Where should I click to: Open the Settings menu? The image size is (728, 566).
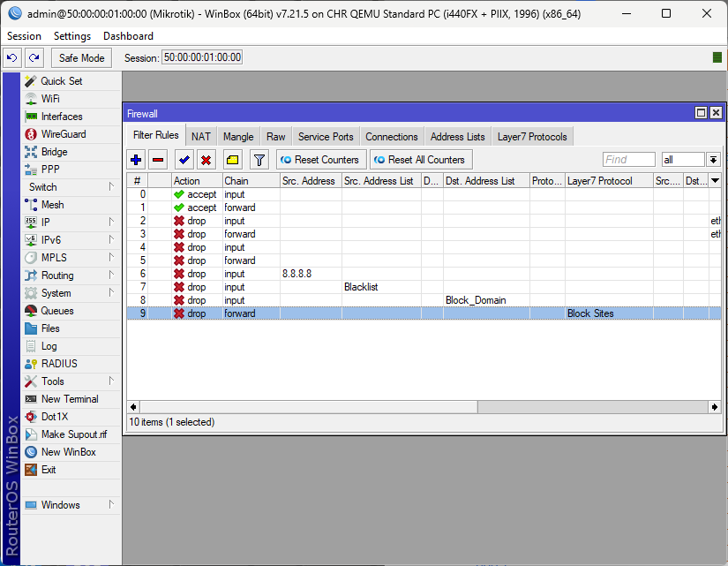[72, 36]
